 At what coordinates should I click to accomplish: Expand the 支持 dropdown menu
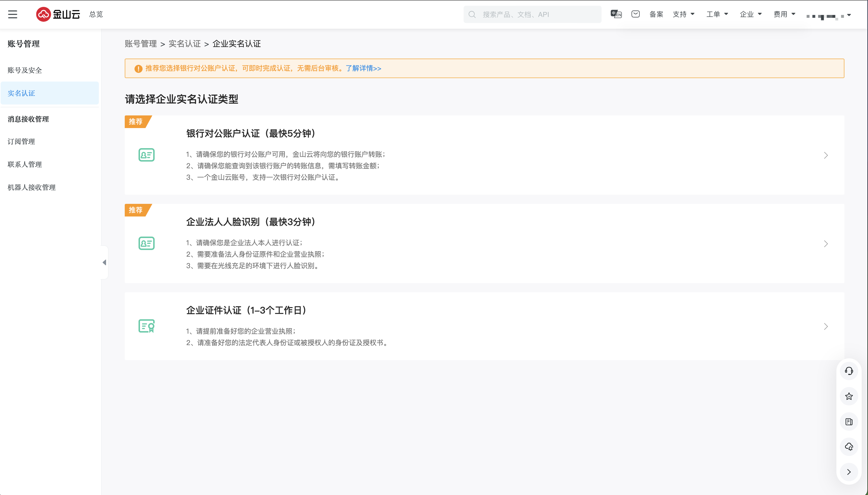[683, 14]
